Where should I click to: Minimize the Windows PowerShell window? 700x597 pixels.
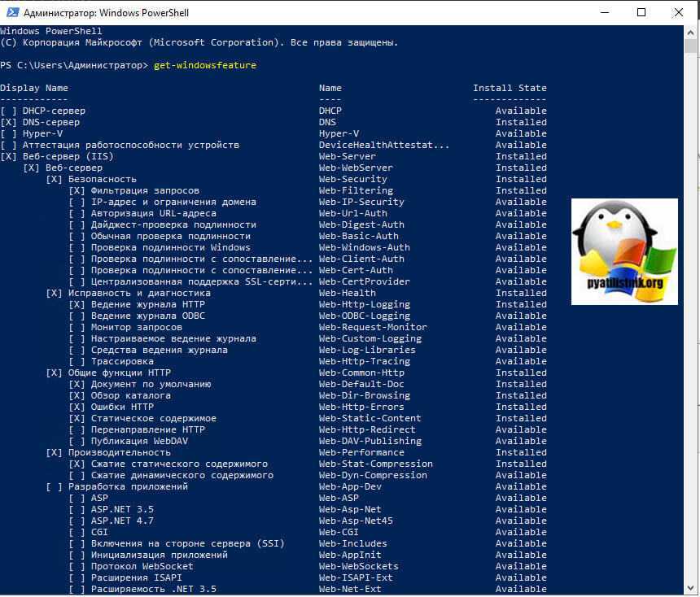click(605, 12)
